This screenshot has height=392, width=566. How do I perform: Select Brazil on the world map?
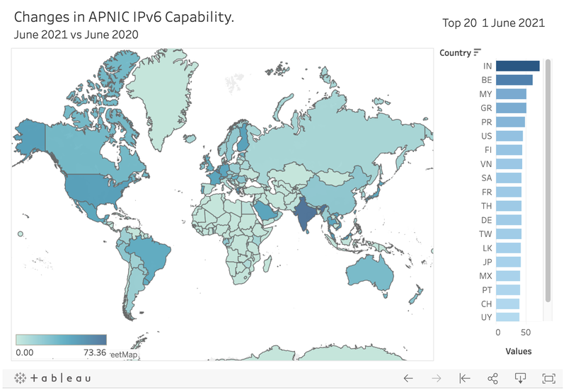[x=150, y=257]
